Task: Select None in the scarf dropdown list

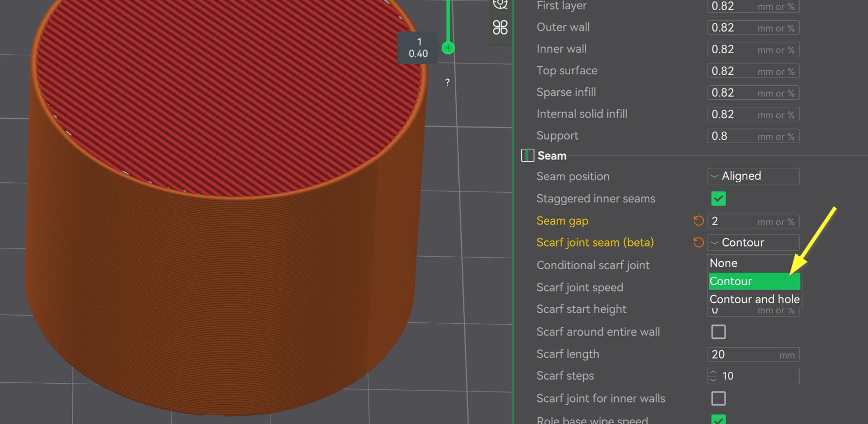Action: pos(724,263)
